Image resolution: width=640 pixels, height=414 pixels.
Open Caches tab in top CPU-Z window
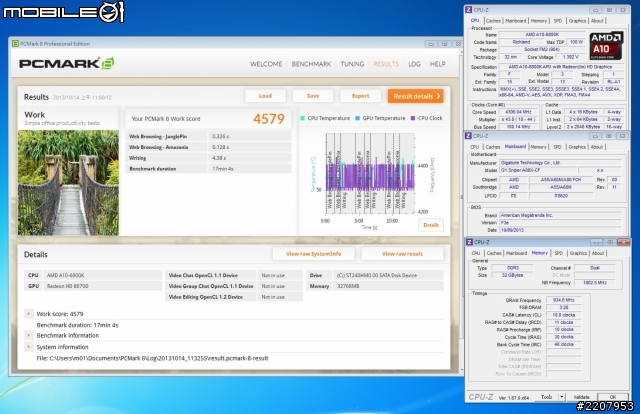(493, 21)
